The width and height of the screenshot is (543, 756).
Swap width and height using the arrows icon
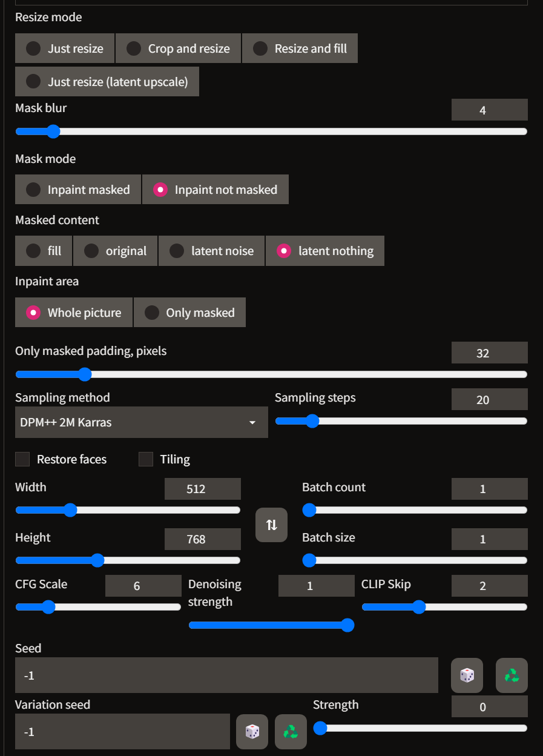pos(271,525)
